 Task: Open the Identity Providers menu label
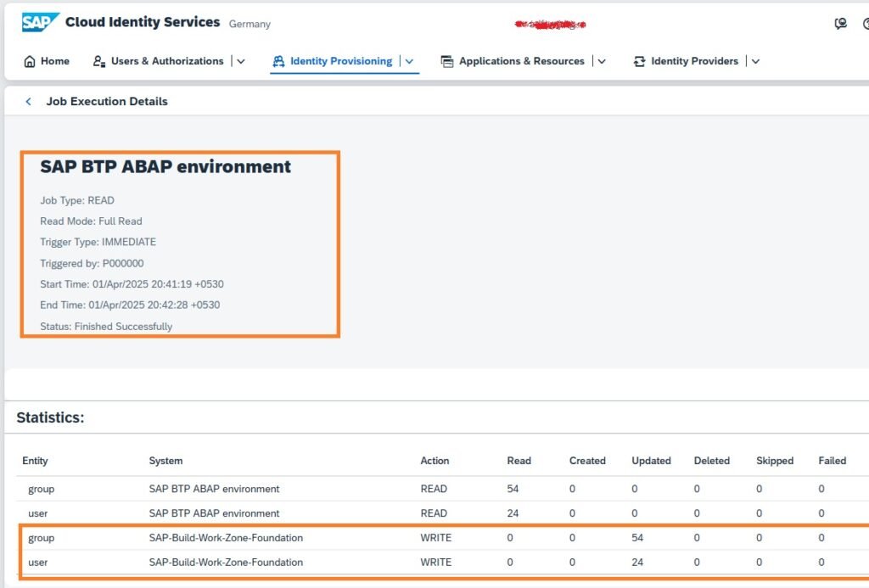[694, 62]
